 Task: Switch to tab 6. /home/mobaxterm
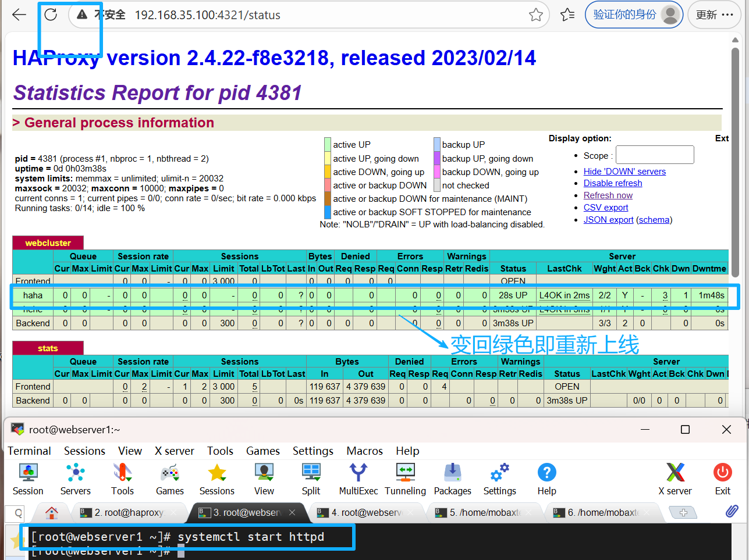(x=603, y=512)
